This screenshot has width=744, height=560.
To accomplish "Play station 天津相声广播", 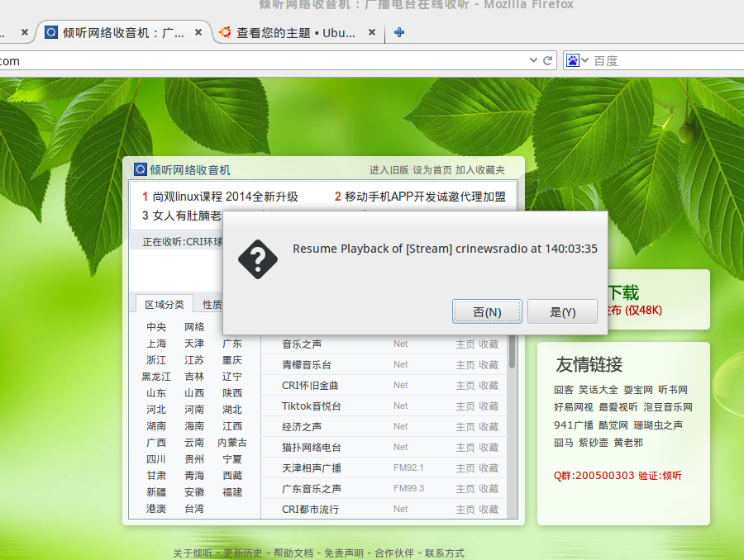I will pos(312,468).
